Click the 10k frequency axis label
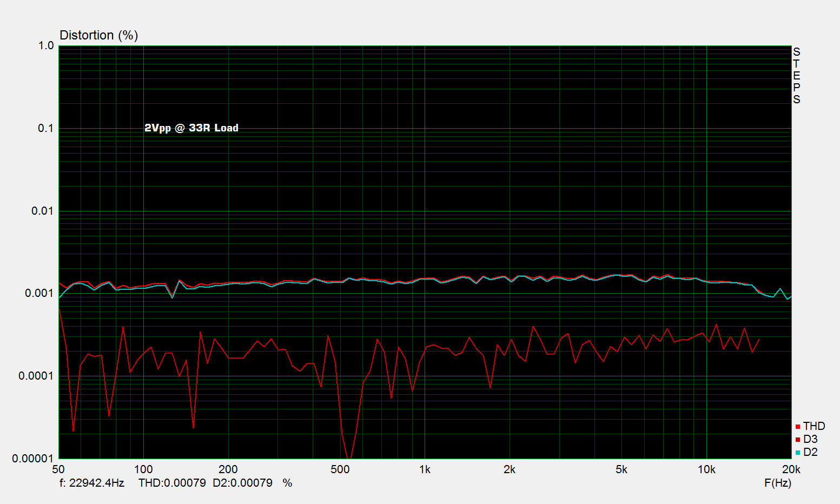 [x=706, y=469]
